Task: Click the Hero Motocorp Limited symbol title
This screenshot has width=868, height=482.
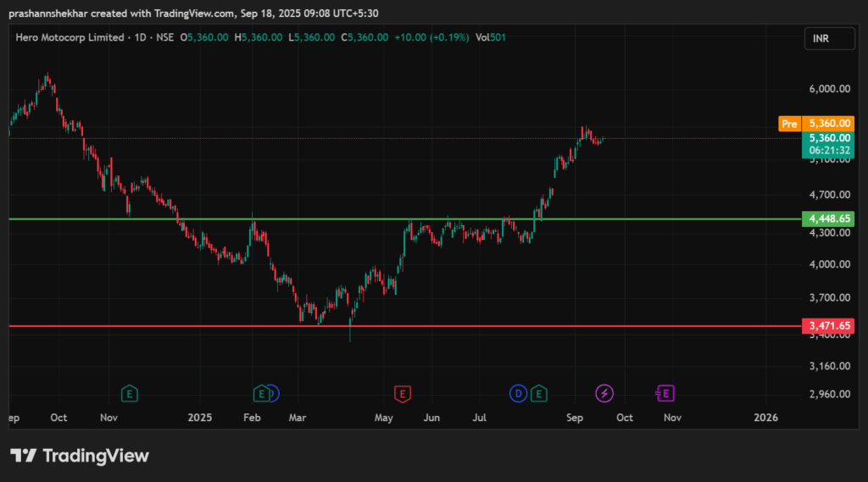Action: 70,37
